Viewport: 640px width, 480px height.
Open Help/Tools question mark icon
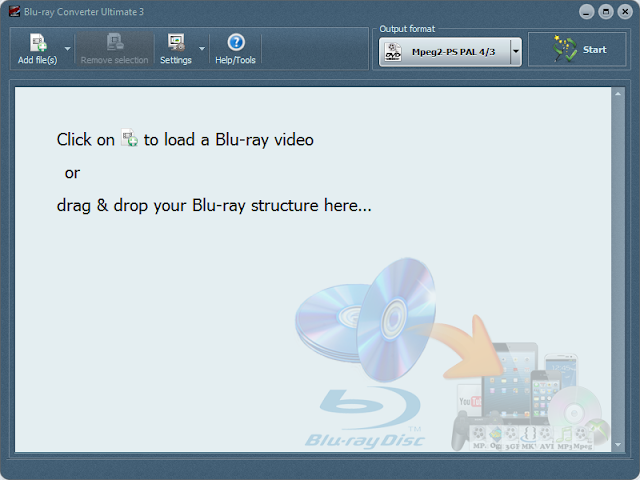(x=236, y=42)
